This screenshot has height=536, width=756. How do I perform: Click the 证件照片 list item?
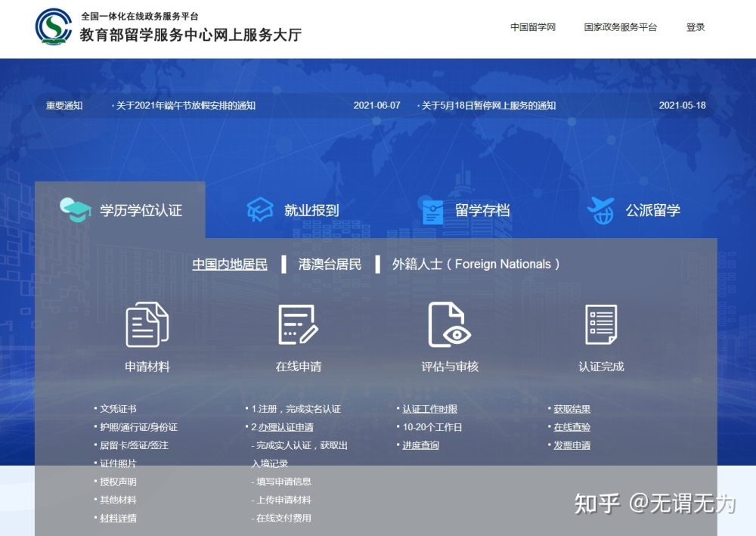coord(118,463)
